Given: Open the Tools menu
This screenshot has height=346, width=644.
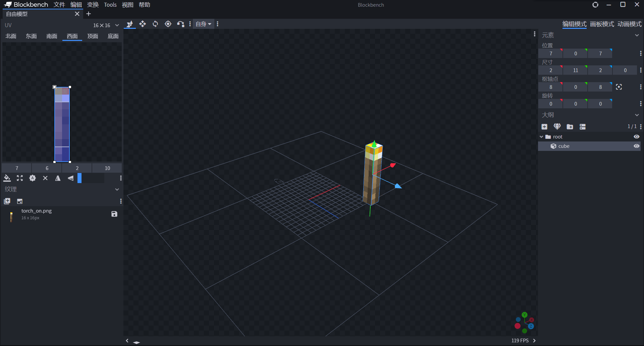Looking at the screenshot, I should (x=110, y=5).
